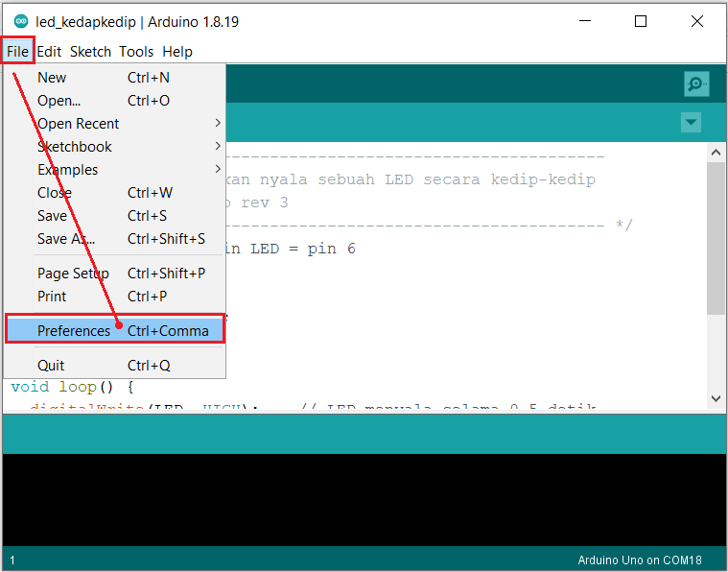
Task: Select Save in the File menu
Action: [x=115, y=215]
